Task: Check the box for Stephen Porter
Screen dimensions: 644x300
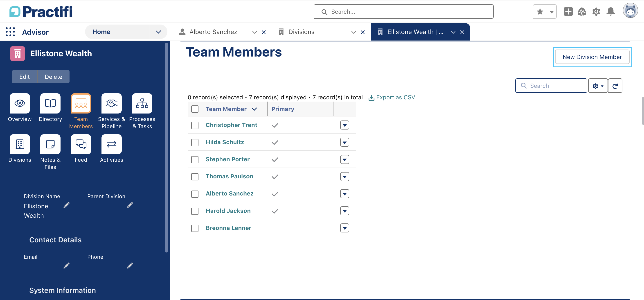Action: click(195, 160)
